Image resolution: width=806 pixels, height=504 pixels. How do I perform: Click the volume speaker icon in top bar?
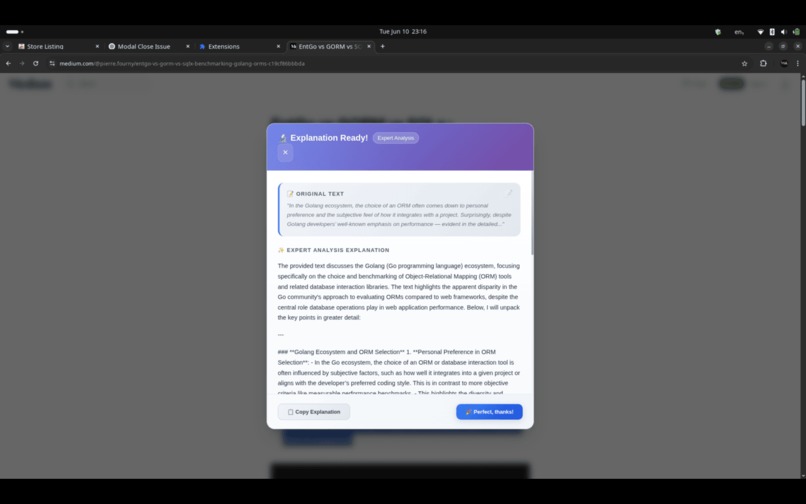pos(783,32)
